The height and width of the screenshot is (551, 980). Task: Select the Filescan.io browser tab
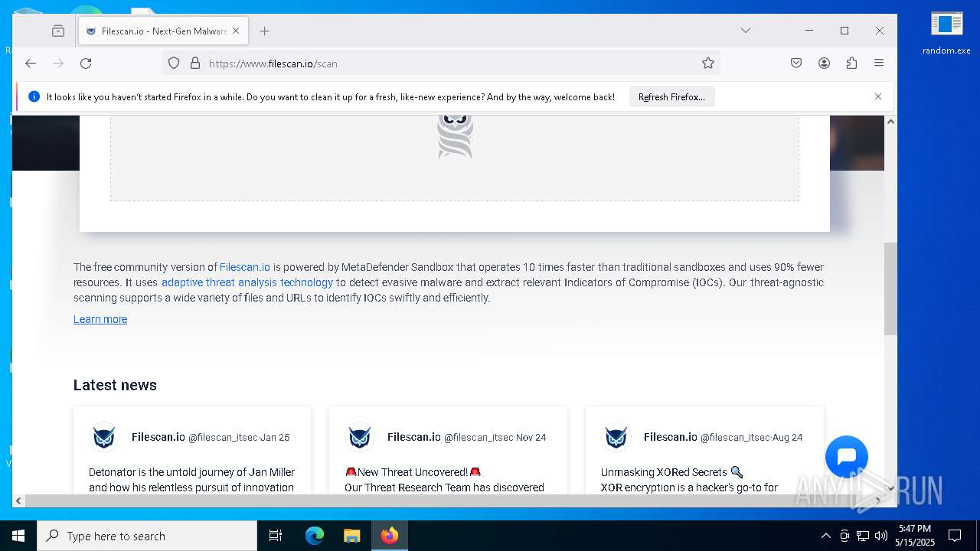163,31
